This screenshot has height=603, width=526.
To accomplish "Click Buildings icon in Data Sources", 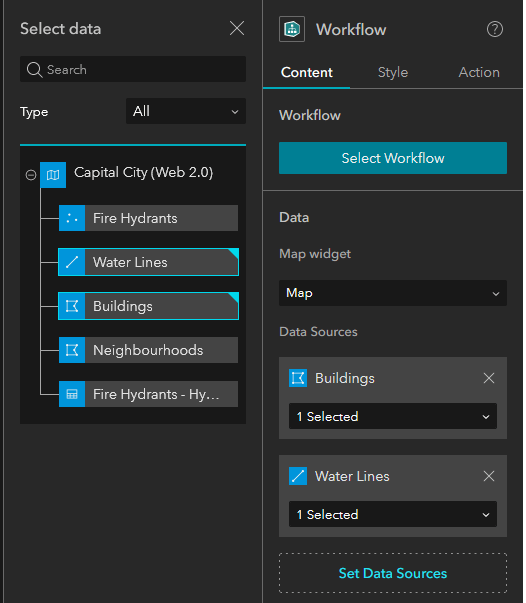I will click(298, 378).
